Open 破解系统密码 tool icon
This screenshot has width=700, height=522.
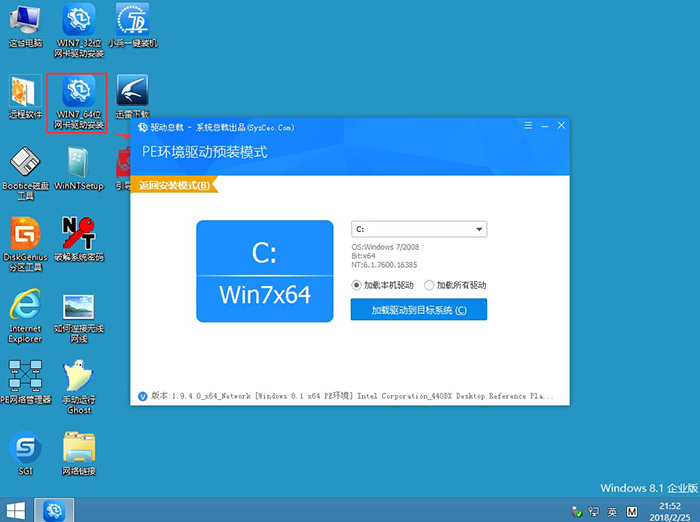tap(78, 236)
